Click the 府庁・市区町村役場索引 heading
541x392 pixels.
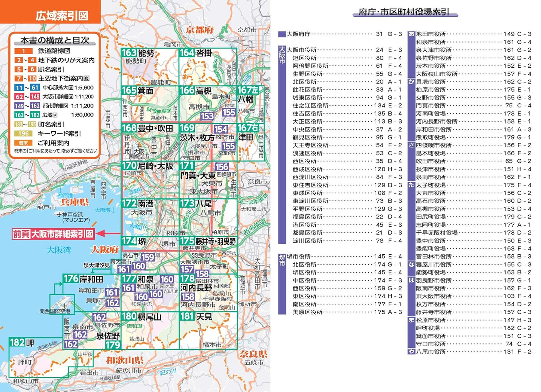tap(404, 12)
